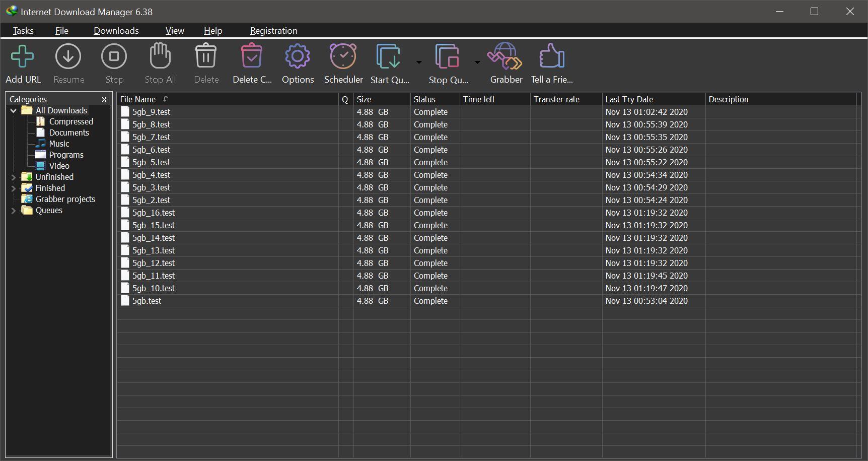The width and height of the screenshot is (868, 461).
Task: Click the Stop All hand icon
Action: pos(160,55)
